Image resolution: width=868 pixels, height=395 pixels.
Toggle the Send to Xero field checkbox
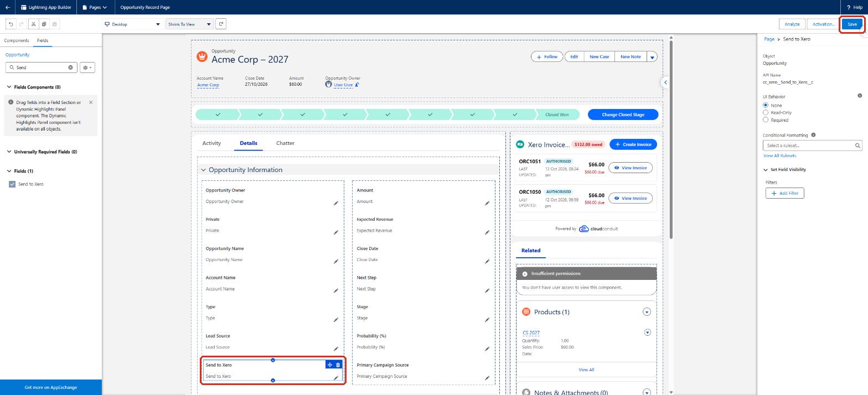(x=12, y=184)
